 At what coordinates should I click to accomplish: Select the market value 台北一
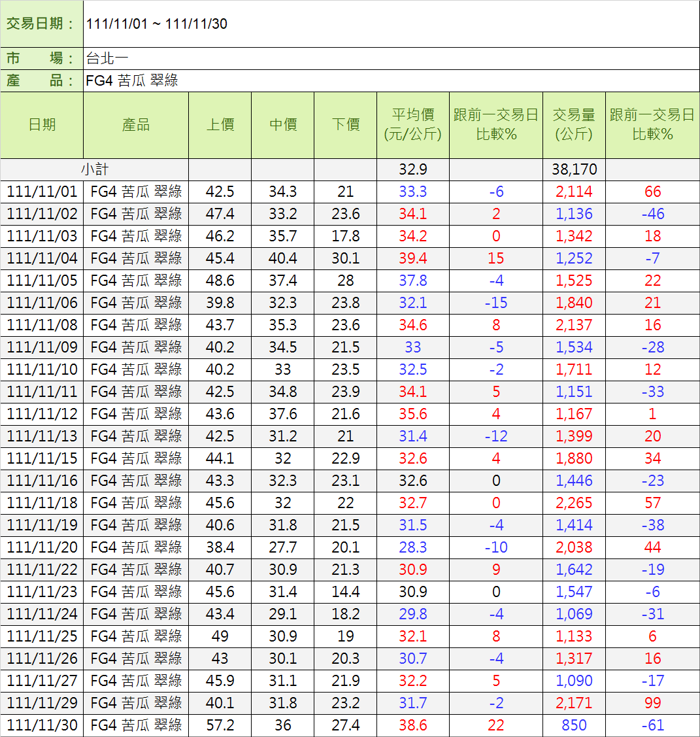click(107, 58)
